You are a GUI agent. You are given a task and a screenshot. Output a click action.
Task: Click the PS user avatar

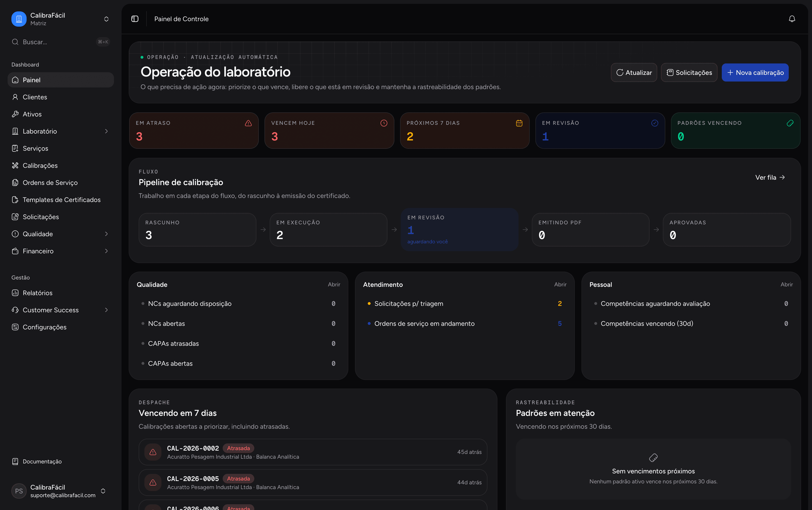coord(19,491)
